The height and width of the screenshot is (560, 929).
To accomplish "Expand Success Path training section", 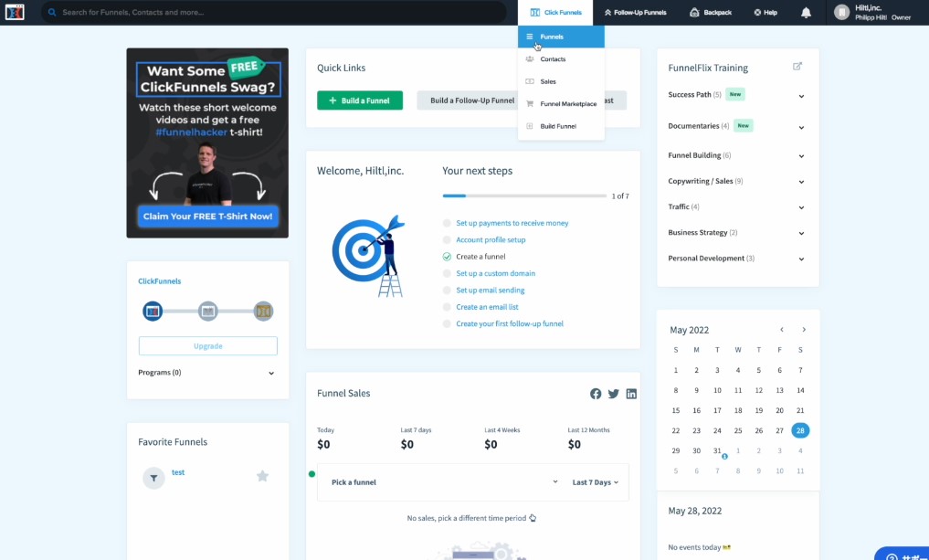I will click(x=802, y=96).
